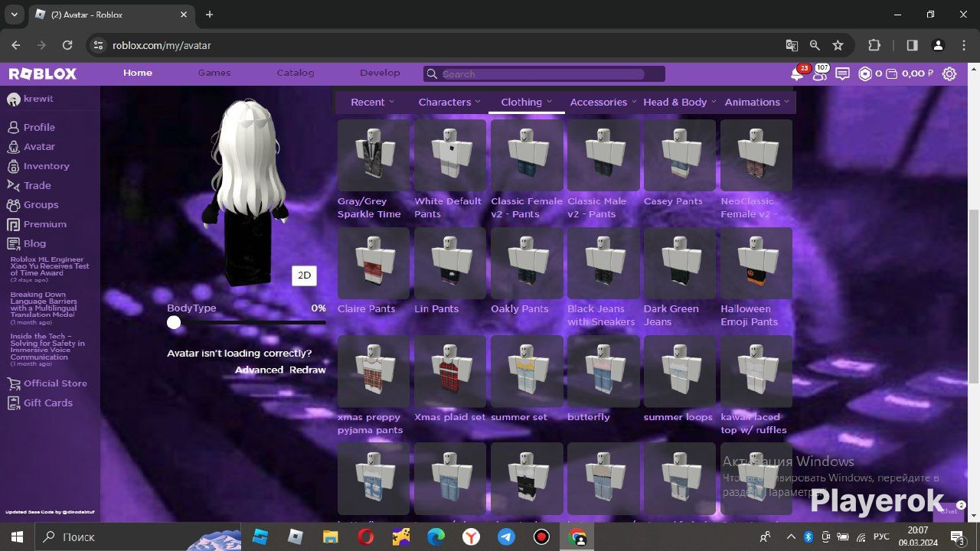Select the Halloween Emoji Pants thumbnail

756,263
